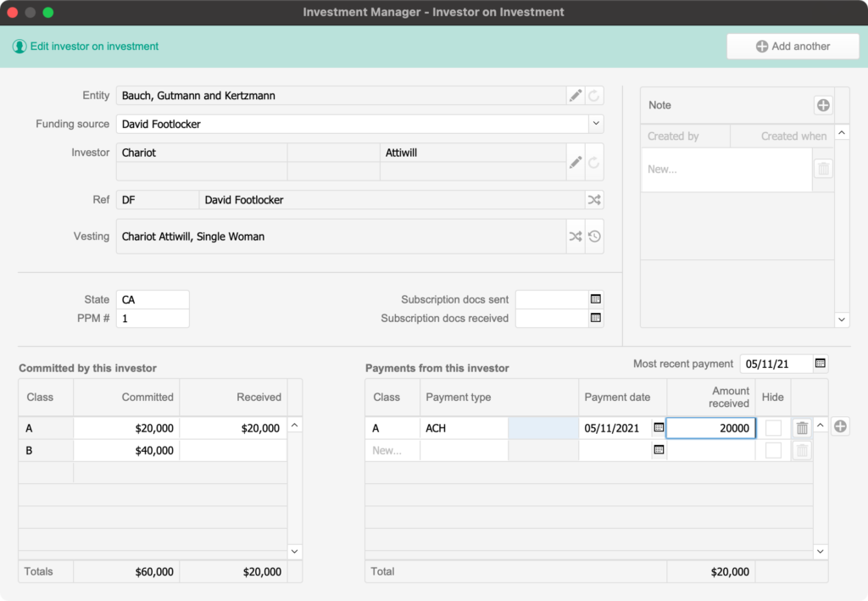Edit the Investor name via pencil icon

click(576, 161)
